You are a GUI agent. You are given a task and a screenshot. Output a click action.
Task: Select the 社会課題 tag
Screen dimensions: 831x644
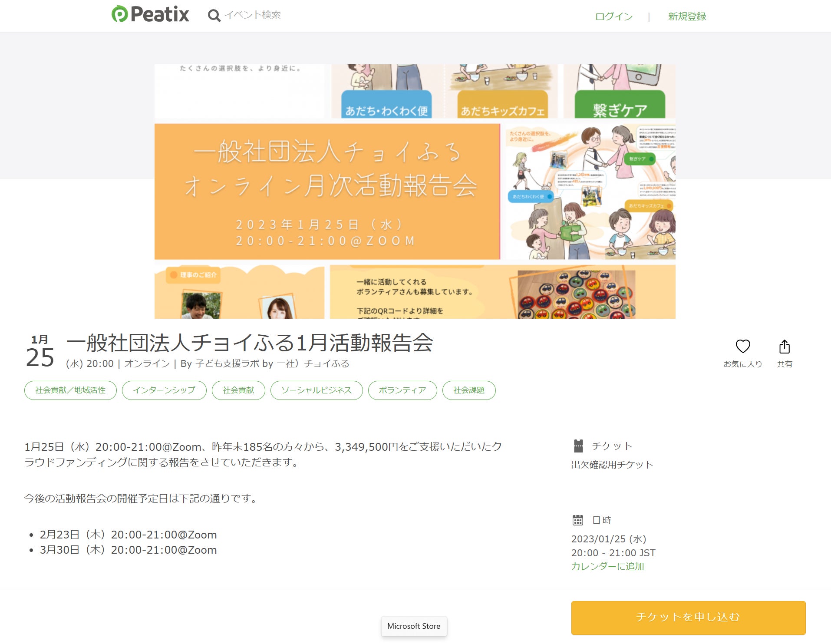(469, 390)
